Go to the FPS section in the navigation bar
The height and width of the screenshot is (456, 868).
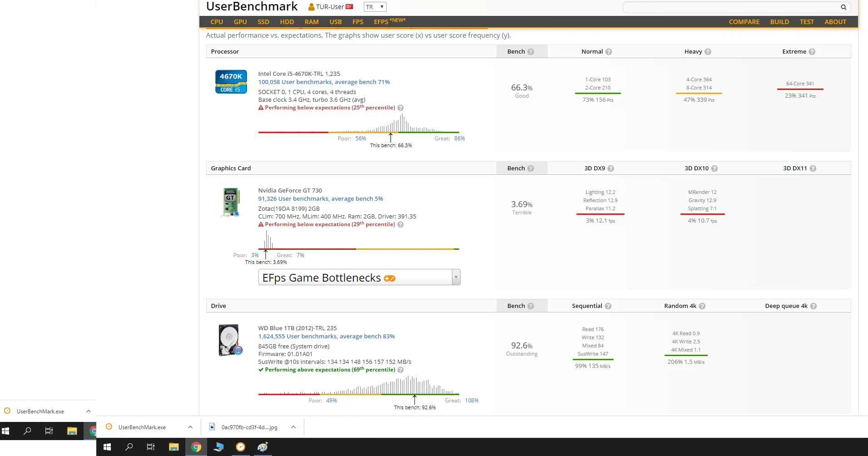(x=358, y=22)
